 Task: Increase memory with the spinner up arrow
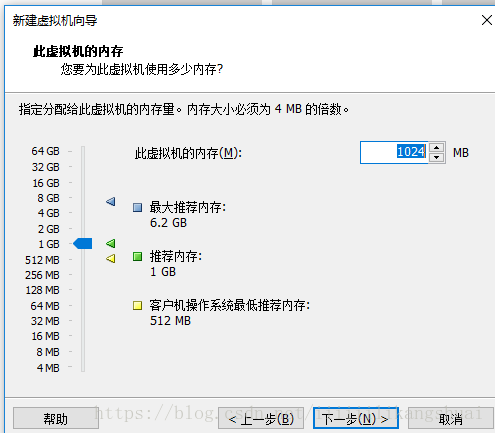[436, 147]
